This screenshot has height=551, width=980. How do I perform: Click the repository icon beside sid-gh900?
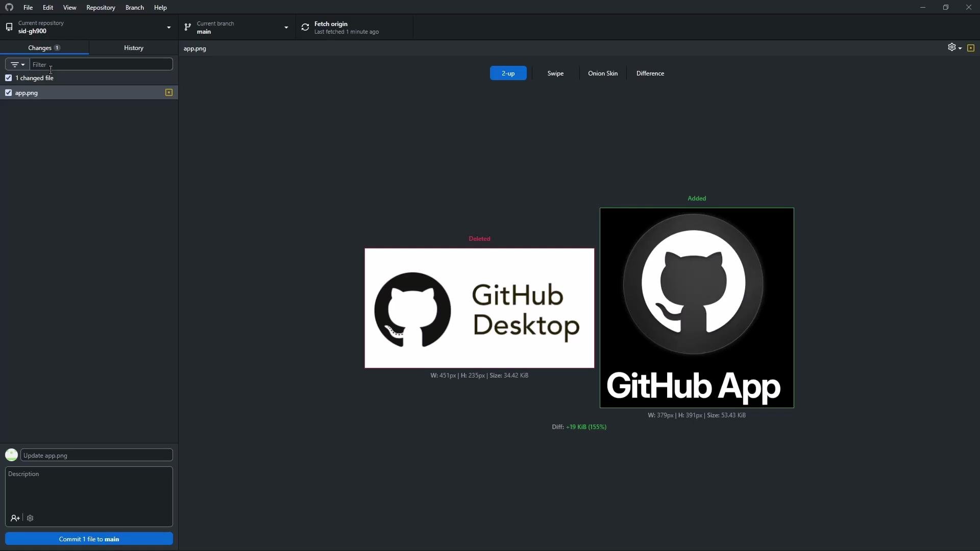coord(9,27)
